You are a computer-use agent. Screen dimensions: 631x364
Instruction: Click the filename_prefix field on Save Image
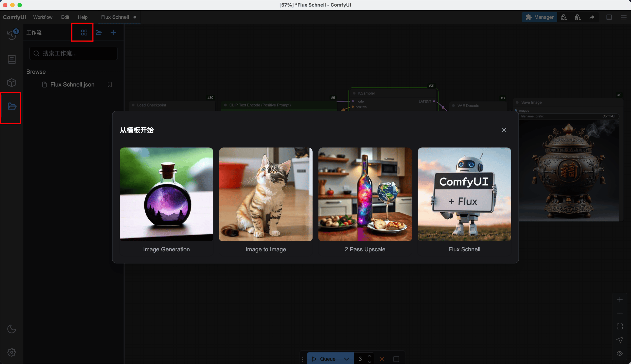click(x=569, y=116)
